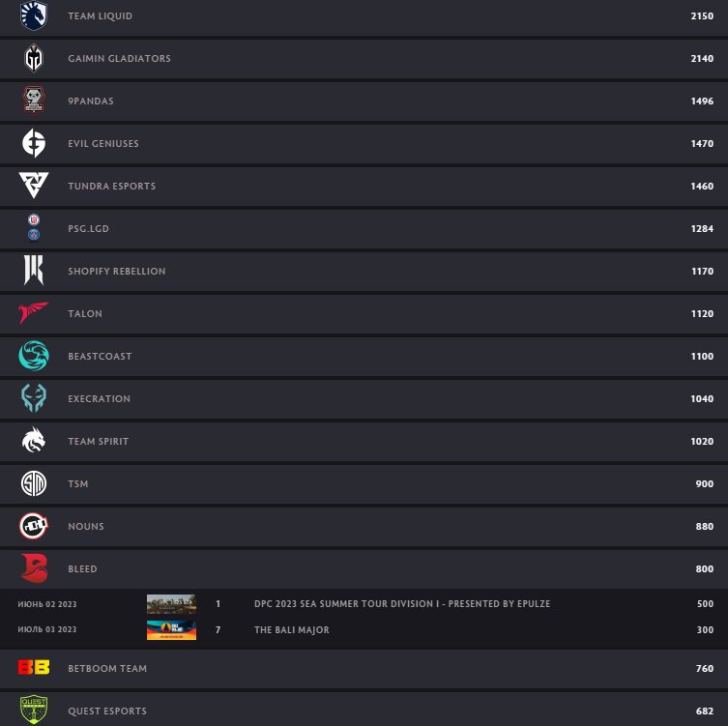This screenshot has width=728, height=726.
Task: Open the Bali Major tournament link
Action: pos(292,630)
